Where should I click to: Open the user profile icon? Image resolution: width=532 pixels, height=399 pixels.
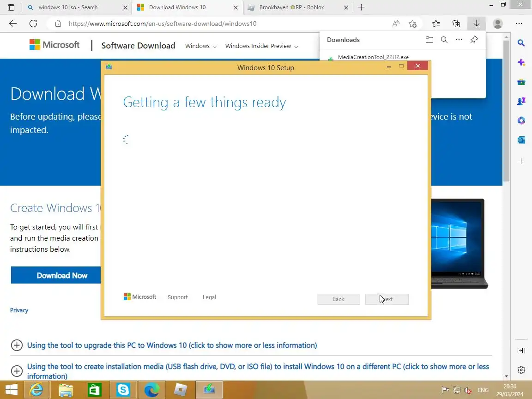click(498, 24)
